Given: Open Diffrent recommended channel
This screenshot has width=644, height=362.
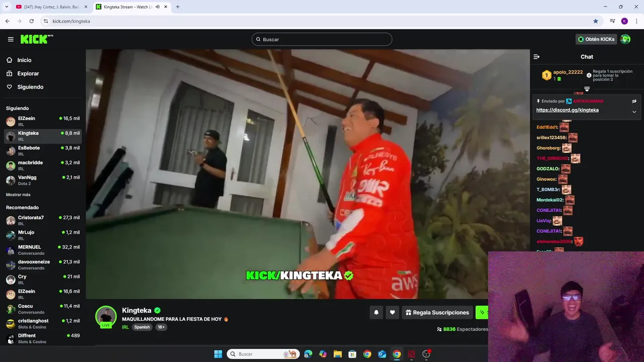Looking at the screenshot, I should tap(43, 338).
